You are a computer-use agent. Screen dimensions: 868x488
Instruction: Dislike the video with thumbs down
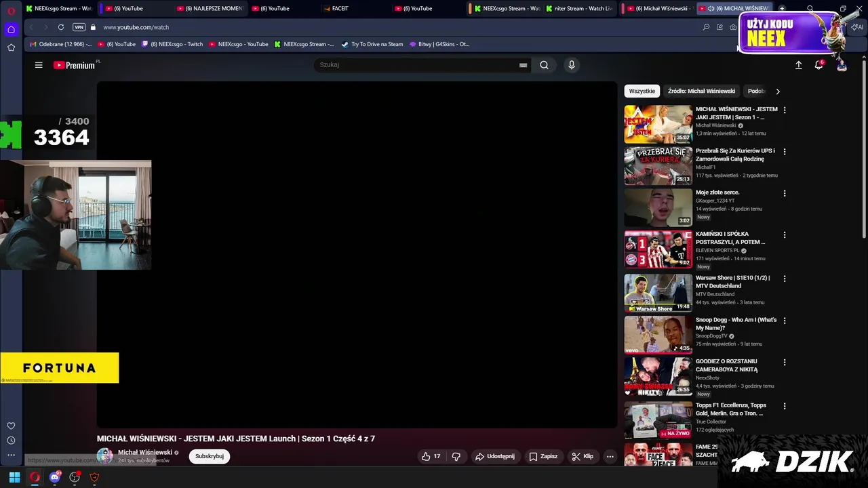pyautogui.click(x=456, y=456)
